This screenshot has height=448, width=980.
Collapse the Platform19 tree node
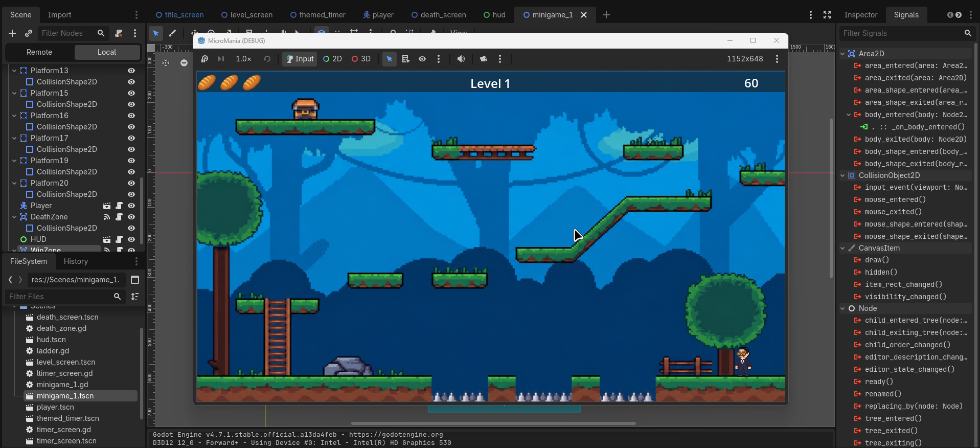(x=14, y=161)
